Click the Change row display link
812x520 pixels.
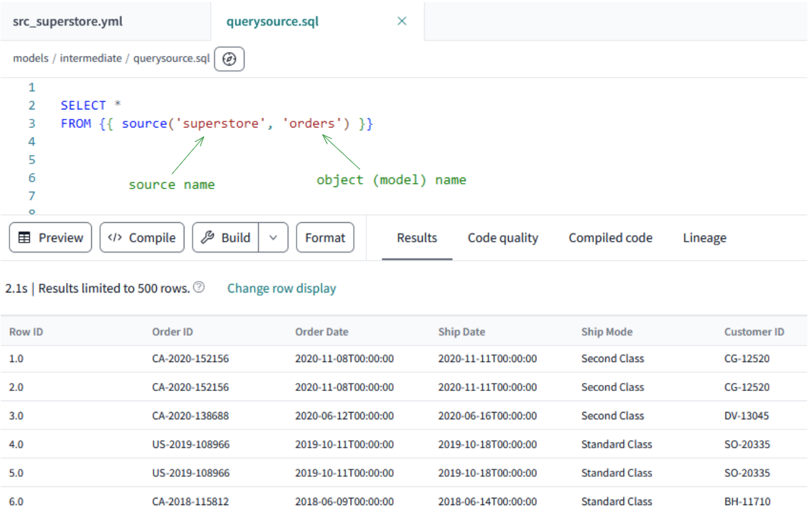pyautogui.click(x=281, y=288)
